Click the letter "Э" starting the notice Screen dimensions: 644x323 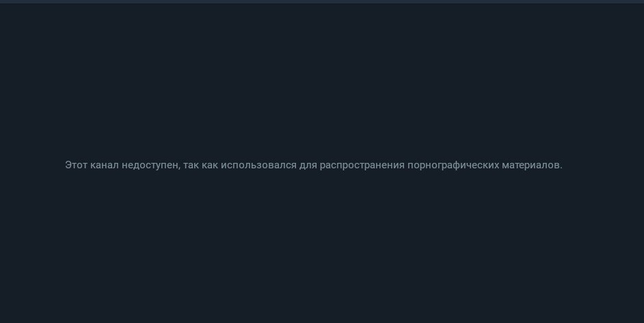coord(68,165)
